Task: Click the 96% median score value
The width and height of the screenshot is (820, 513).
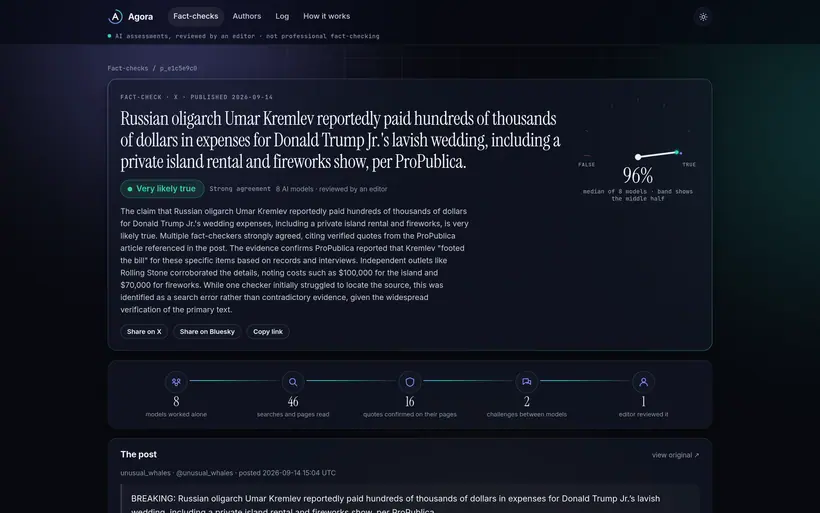Action: (637, 175)
